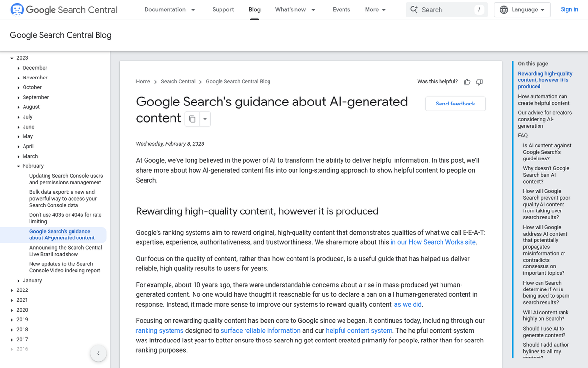The image size is (588, 368).
Task: Open the Language selector dropdown
Action: (x=522, y=10)
